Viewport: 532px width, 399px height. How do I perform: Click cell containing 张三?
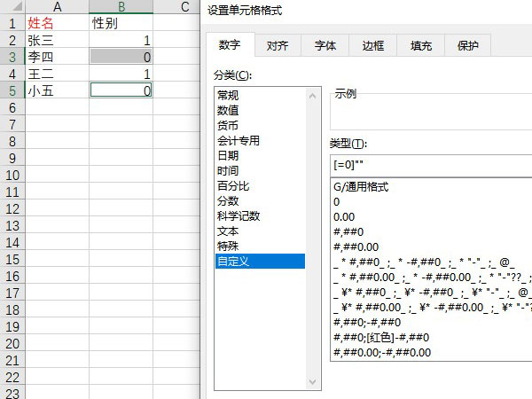click(58, 40)
